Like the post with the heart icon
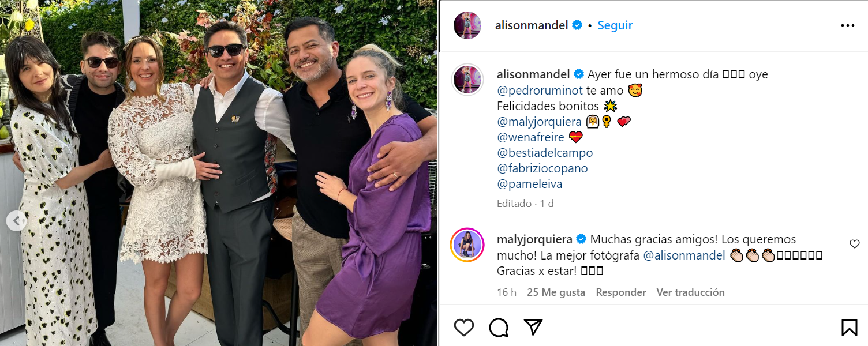Image resolution: width=868 pixels, height=346 pixels. [x=463, y=328]
